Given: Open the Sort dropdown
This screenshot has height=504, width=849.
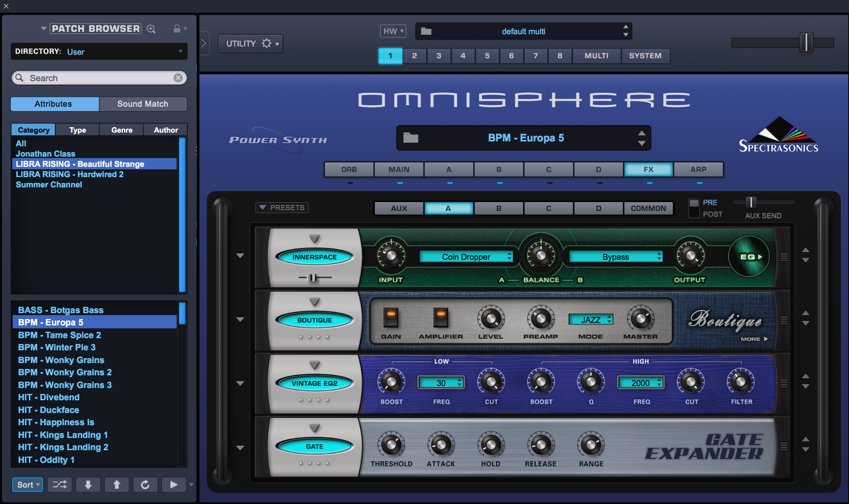Looking at the screenshot, I should tap(28, 484).
